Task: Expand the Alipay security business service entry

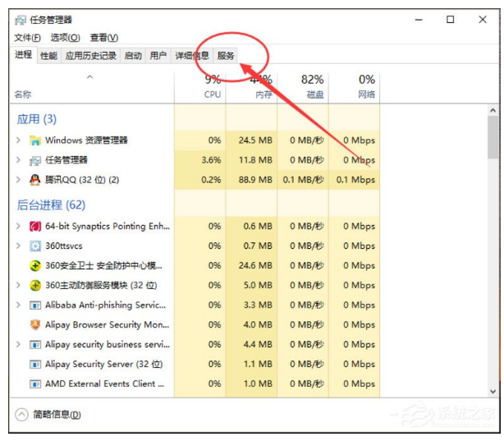Action: [18, 344]
